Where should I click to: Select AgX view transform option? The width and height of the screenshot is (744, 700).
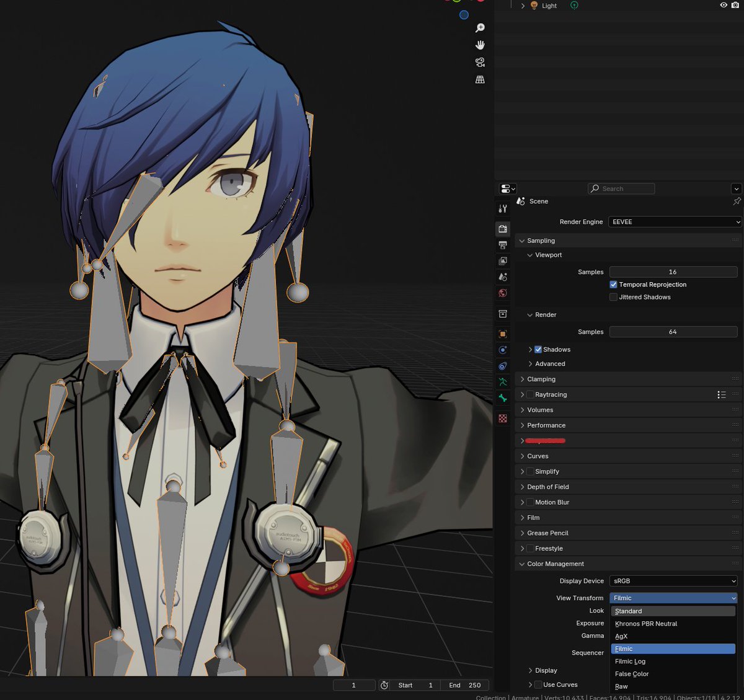click(673, 636)
